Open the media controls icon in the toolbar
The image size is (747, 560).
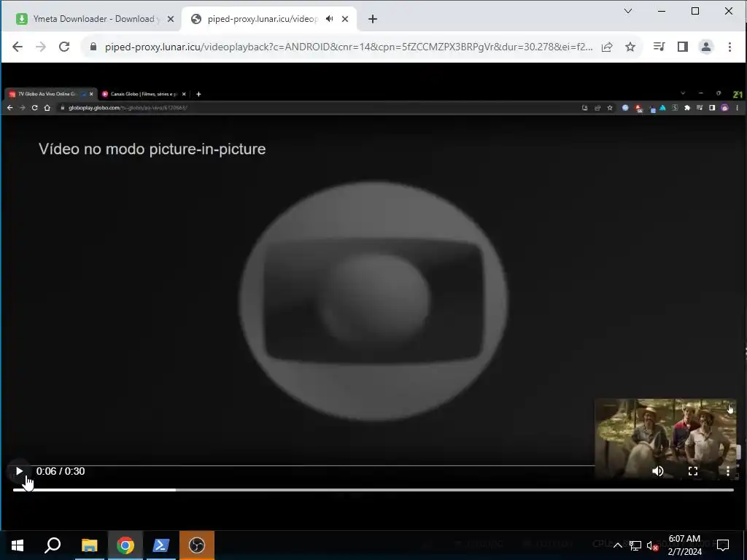659,47
